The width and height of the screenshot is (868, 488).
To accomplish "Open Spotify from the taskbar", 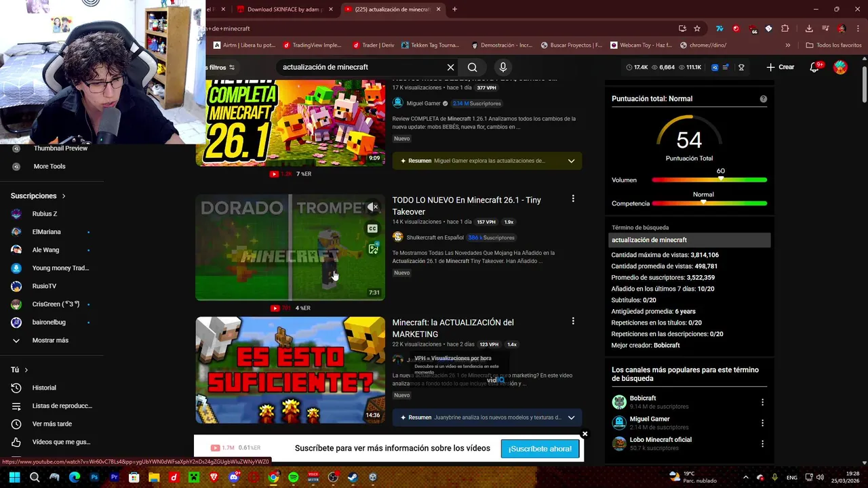I will pos(293,477).
